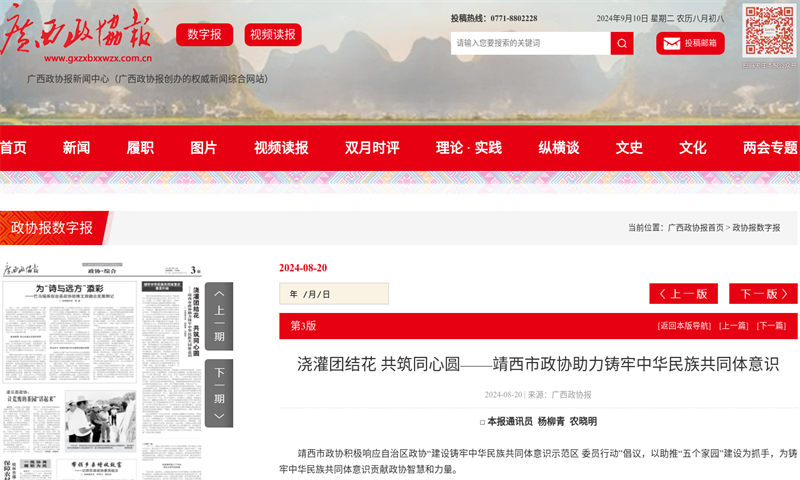The image size is (800, 480).
Task: Open the 履职 navigation item
Action: click(x=140, y=148)
